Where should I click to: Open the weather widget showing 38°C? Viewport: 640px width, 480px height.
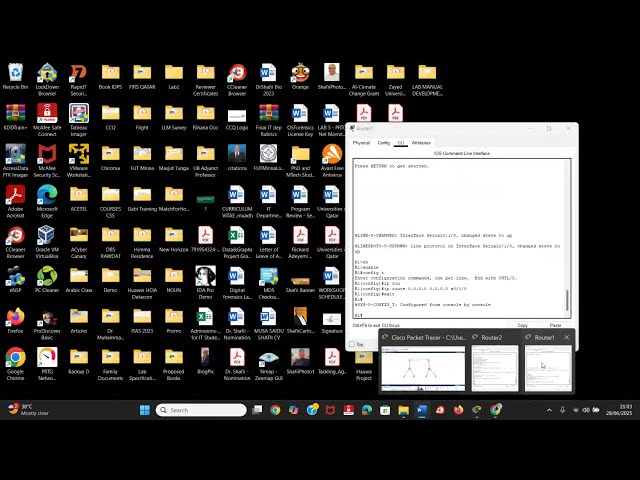(29, 410)
